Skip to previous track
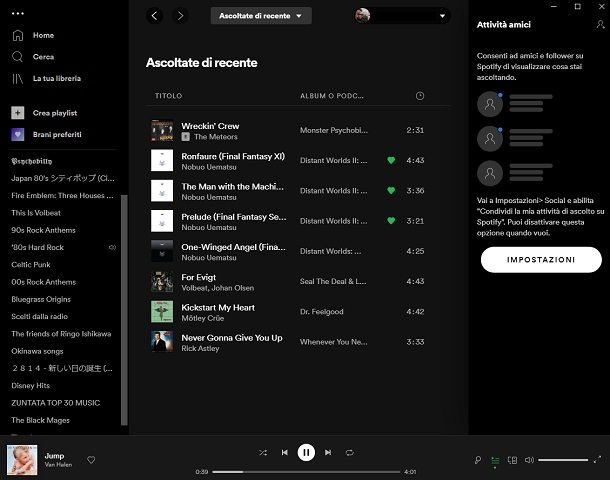 284,452
